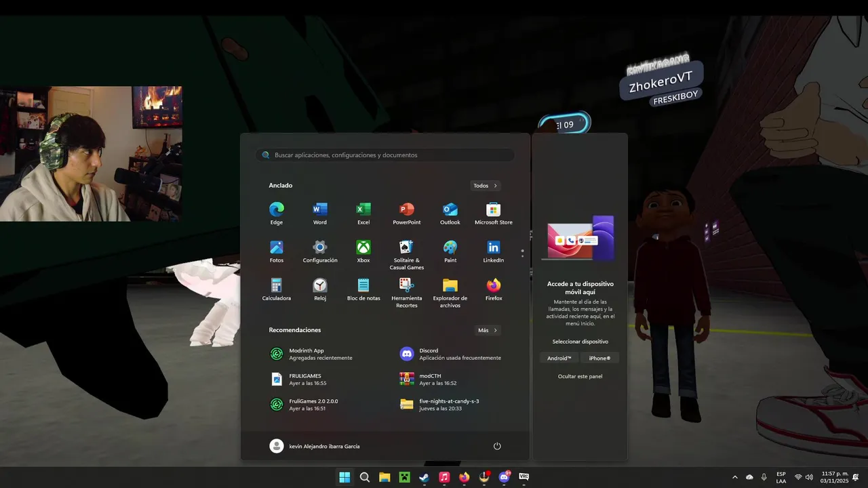Launch Firefox from pinned apps
868x488 pixels.
point(494,289)
